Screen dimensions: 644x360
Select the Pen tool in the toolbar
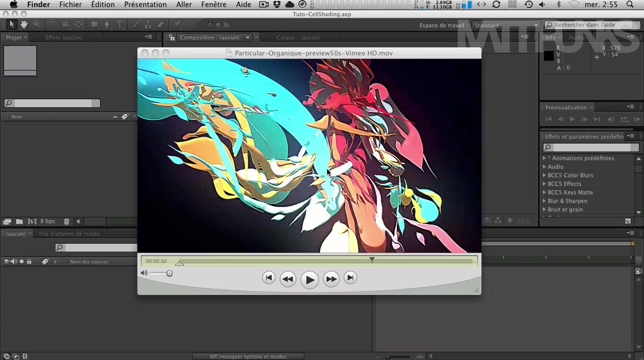click(107, 25)
